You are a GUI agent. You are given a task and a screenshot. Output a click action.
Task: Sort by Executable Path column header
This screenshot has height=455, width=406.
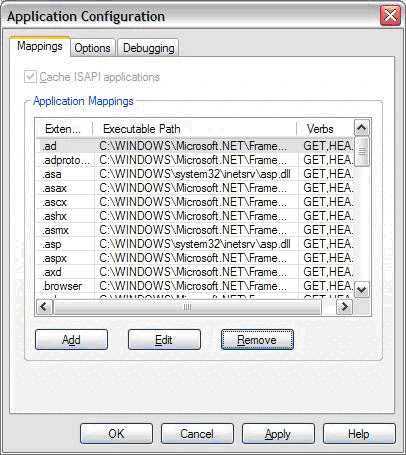click(x=195, y=129)
